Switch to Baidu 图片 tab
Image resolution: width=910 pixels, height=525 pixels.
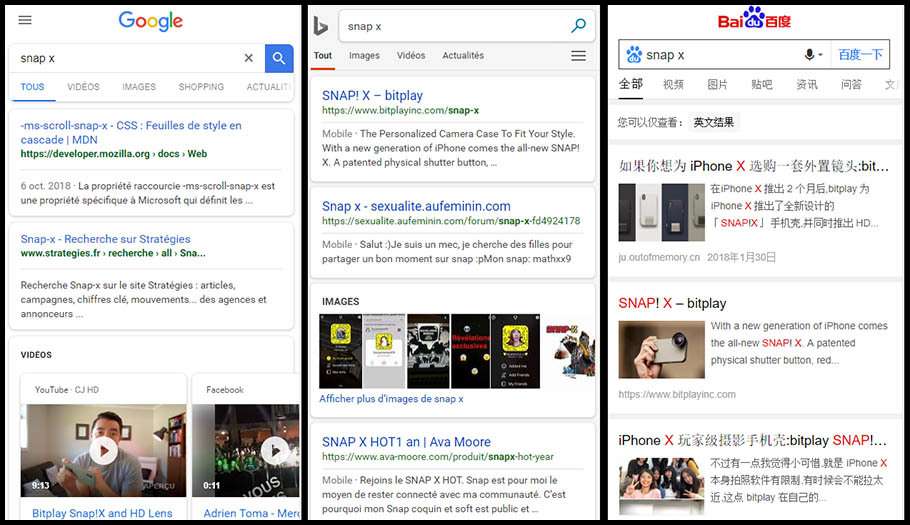[x=717, y=85]
